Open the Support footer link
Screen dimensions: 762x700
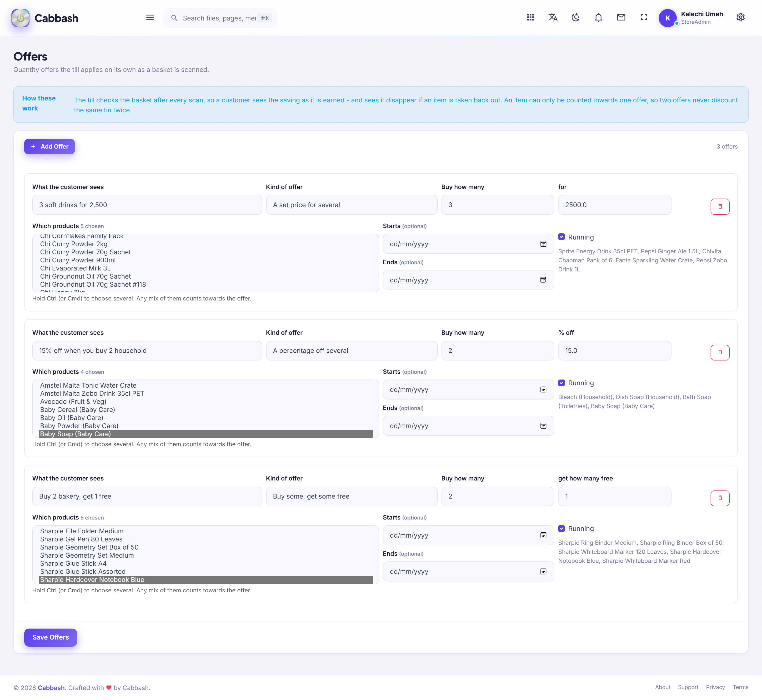(x=688, y=687)
